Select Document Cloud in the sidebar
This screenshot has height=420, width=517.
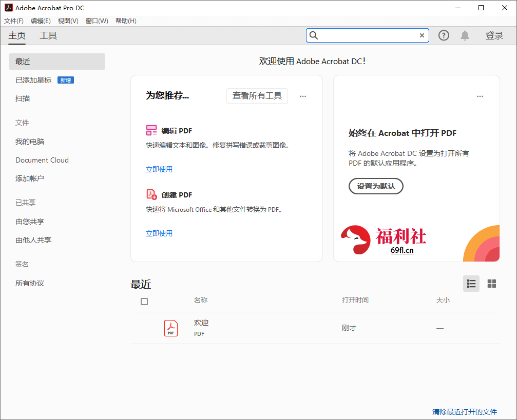42,160
